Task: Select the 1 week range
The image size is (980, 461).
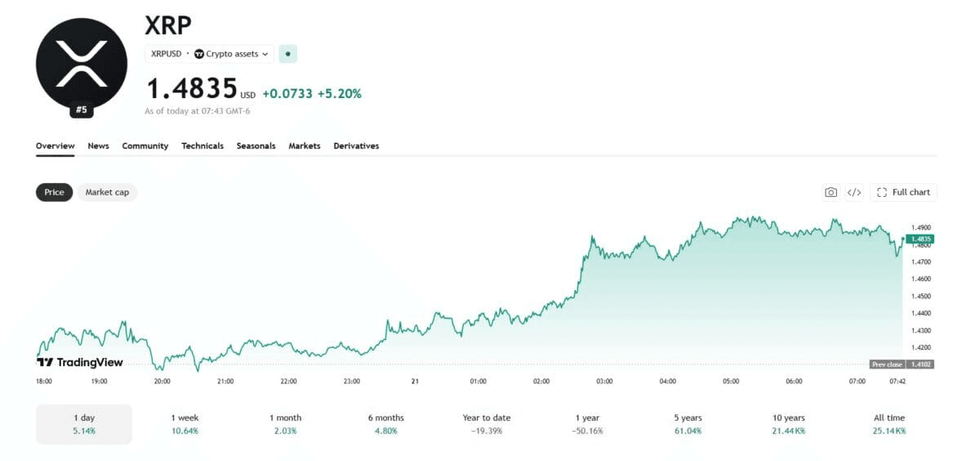Action: 184,423
